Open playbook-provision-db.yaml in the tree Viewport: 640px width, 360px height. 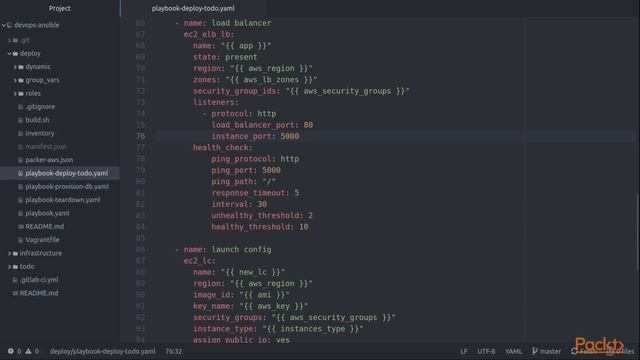coord(67,187)
